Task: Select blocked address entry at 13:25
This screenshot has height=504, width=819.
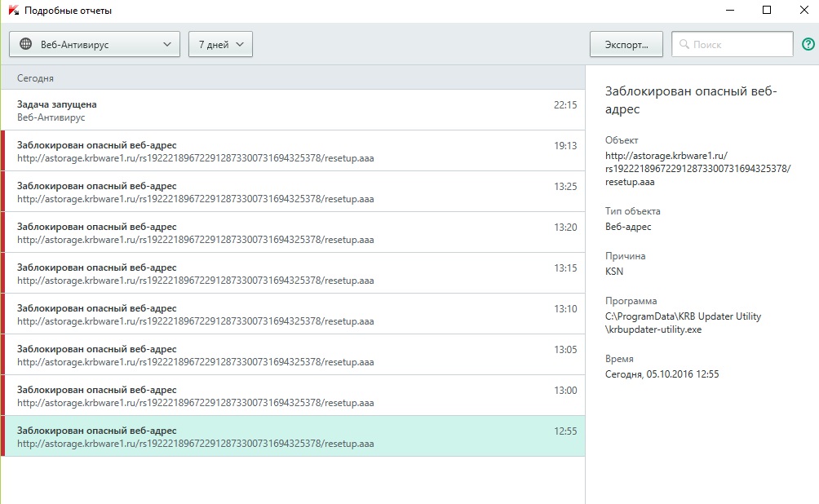Action: (x=294, y=192)
